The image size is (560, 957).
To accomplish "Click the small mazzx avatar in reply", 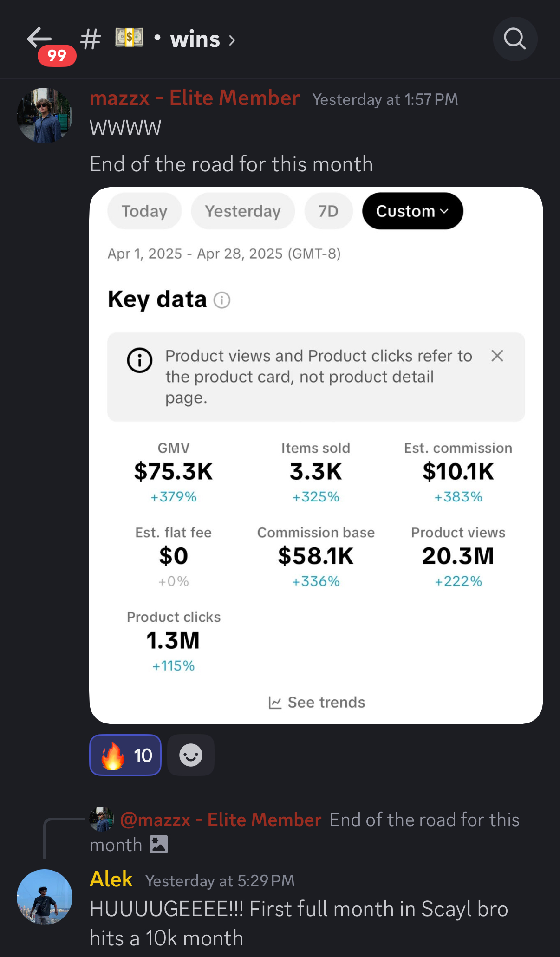I will [x=102, y=819].
